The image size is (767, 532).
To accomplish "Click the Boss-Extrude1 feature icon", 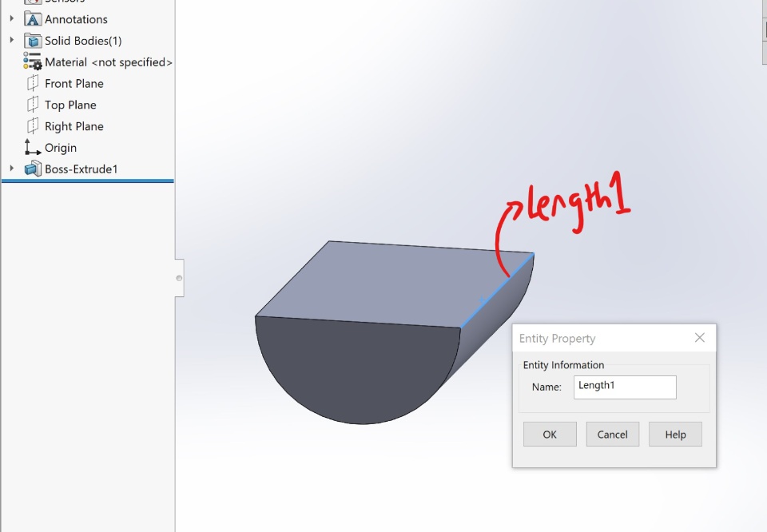I will [33, 169].
